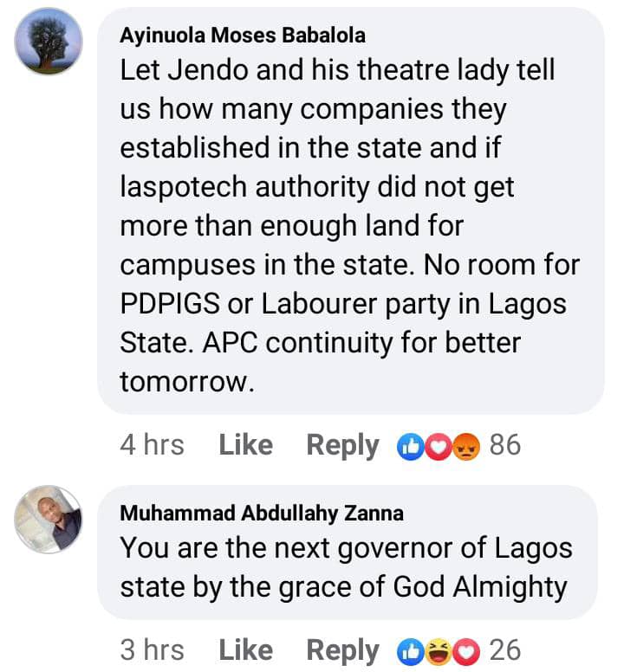Click the red heart icon beside 26

[x=465, y=651]
